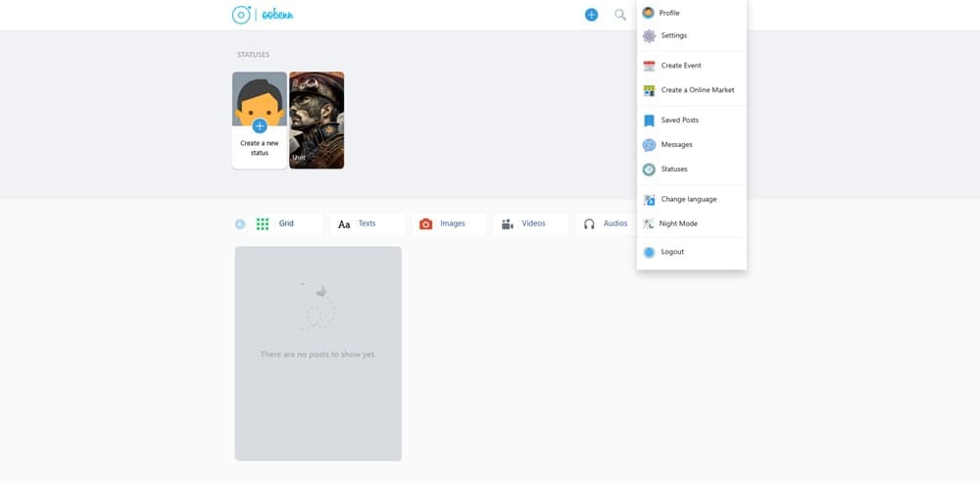Click the Create Event calendar icon
Image resolution: width=980 pixels, height=483 pixels.
(x=649, y=66)
